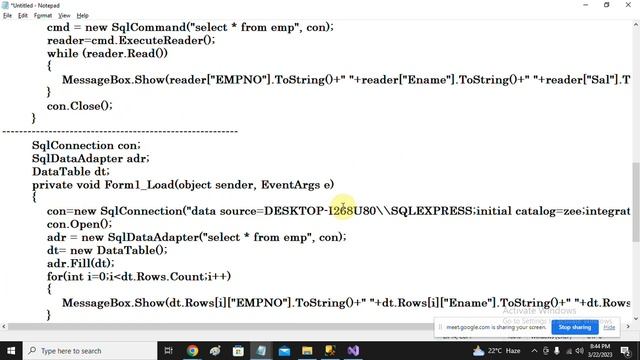640x360 pixels.
Task: Click the Notepad window title icon
Action: [x=5, y=5]
